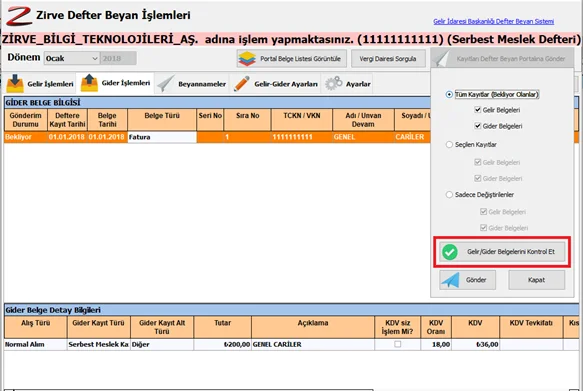The height and width of the screenshot is (391, 583).
Task: Click the Adı / Unvan Devam column header
Action: coord(363,120)
